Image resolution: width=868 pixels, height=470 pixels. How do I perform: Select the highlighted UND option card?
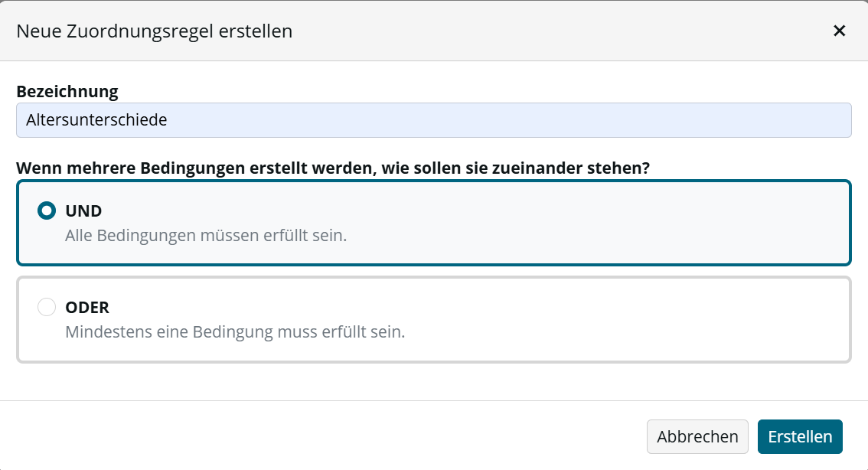click(433, 223)
